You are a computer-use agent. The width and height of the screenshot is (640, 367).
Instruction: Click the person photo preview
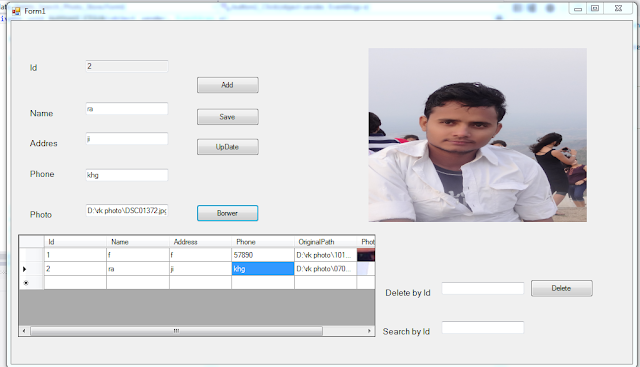point(478,135)
